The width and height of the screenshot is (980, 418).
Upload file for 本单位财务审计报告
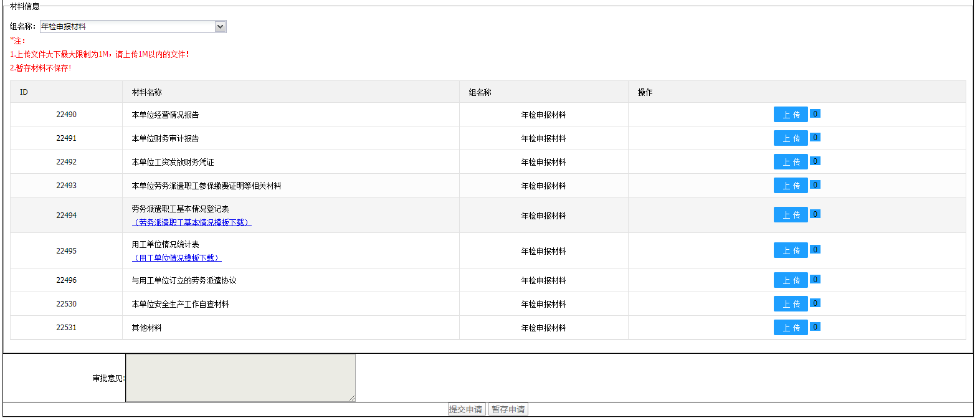tap(790, 138)
